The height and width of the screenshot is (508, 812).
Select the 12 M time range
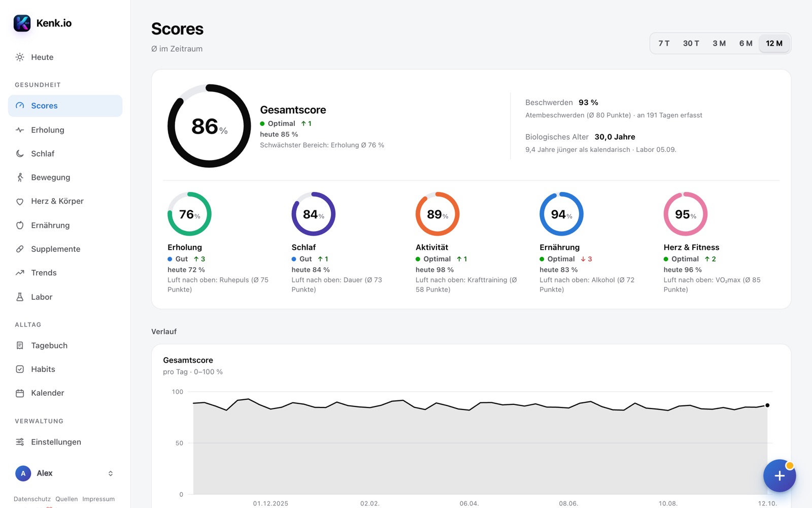click(x=774, y=43)
